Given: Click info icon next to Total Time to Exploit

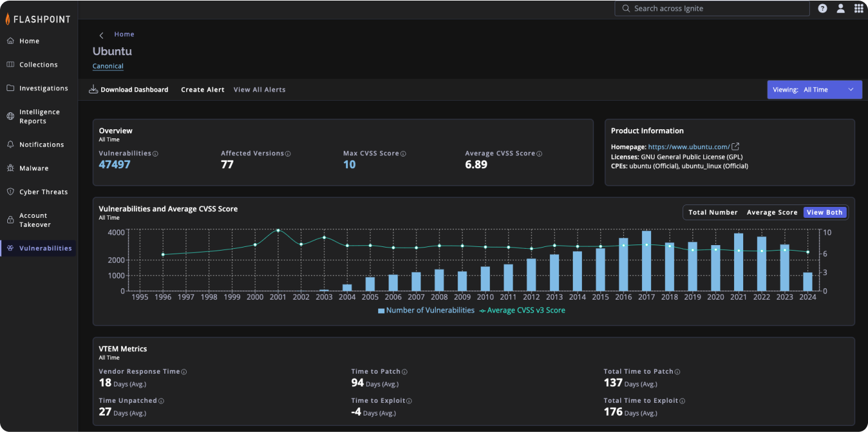Looking at the screenshot, I should click(682, 401).
